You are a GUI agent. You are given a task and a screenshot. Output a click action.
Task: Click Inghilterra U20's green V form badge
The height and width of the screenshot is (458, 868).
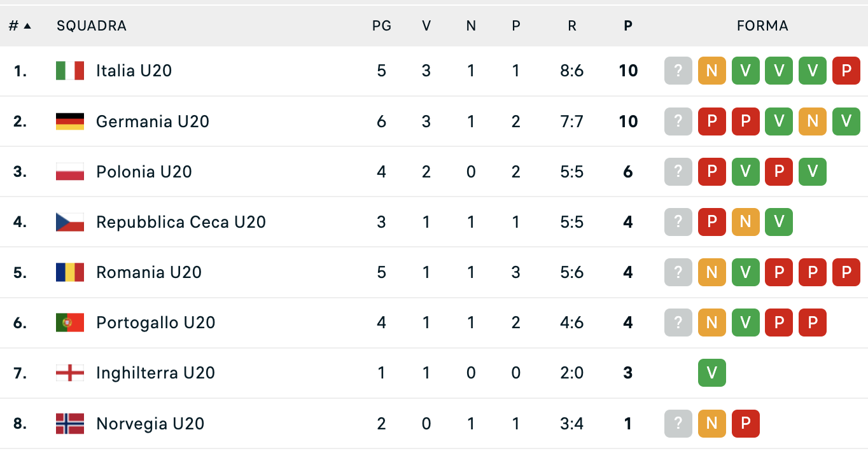click(x=711, y=373)
